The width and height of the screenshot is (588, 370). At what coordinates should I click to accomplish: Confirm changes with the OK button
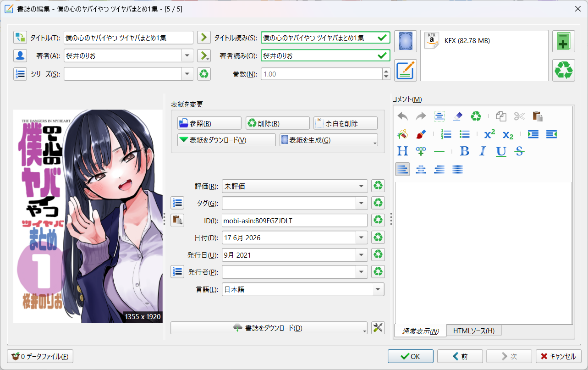pos(411,356)
